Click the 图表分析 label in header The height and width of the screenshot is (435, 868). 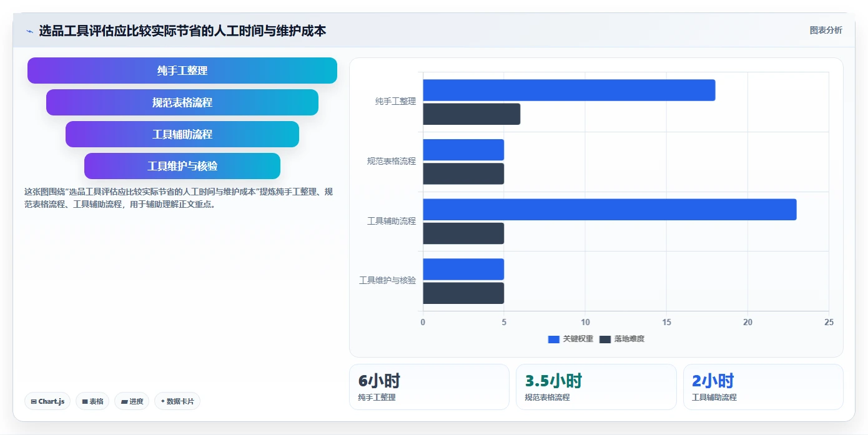[x=826, y=30]
